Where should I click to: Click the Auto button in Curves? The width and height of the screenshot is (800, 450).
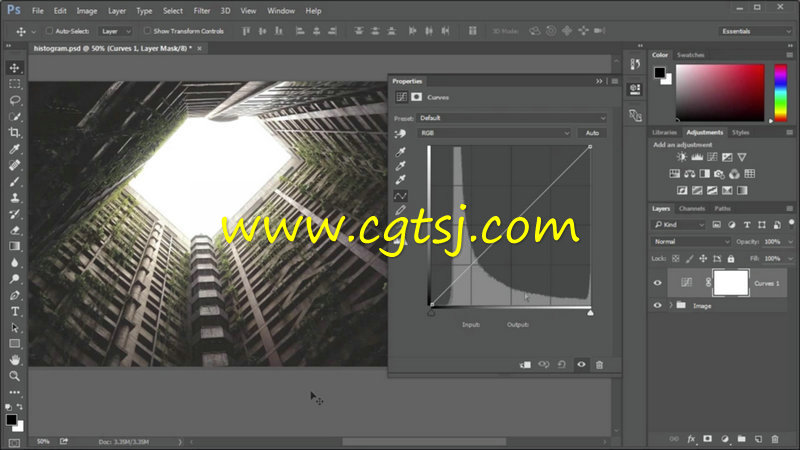pyautogui.click(x=592, y=133)
